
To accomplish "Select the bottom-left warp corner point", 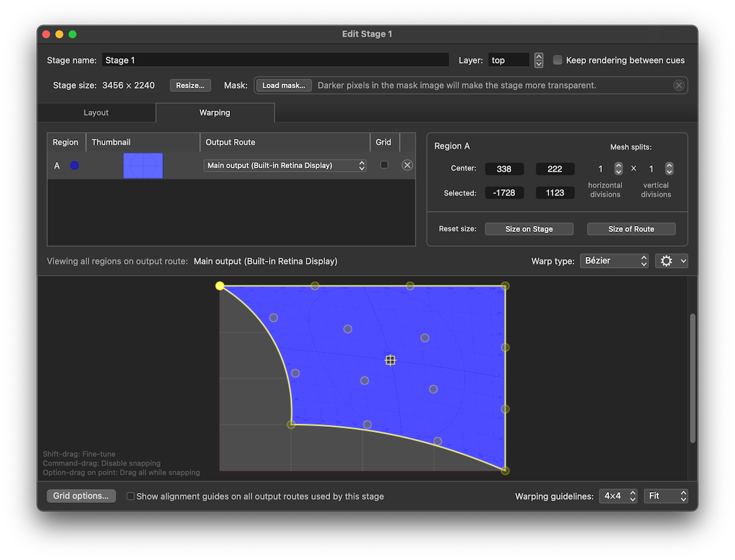I will tap(291, 424).
